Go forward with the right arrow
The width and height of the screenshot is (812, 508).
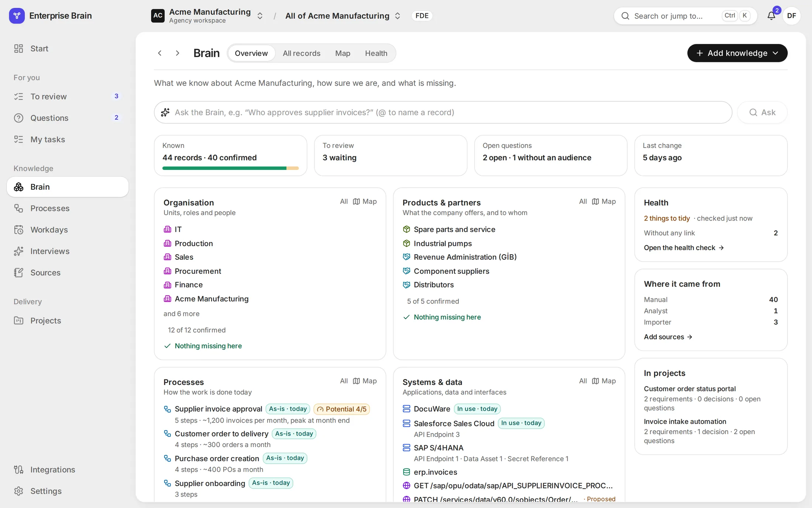click(x=178, y=53)
